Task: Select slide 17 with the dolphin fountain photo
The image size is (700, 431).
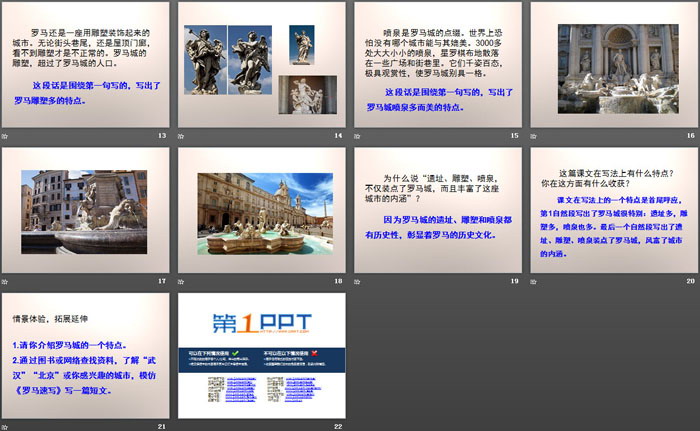Action: click(85, 210)
